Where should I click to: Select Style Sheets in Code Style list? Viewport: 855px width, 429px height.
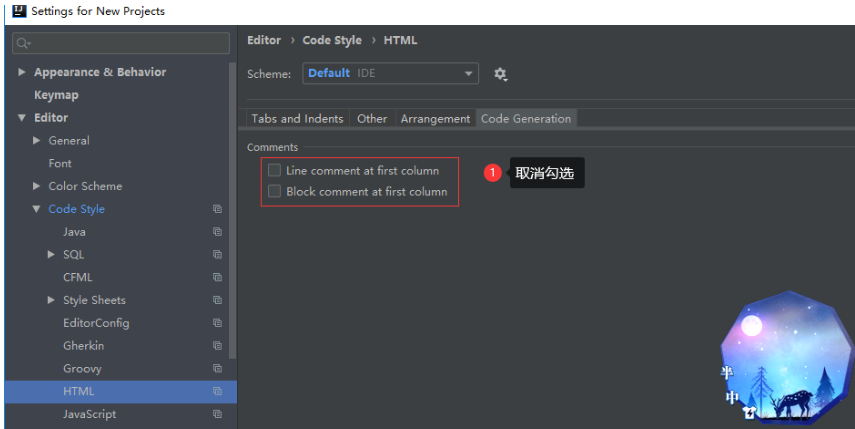tap(94, 300)
